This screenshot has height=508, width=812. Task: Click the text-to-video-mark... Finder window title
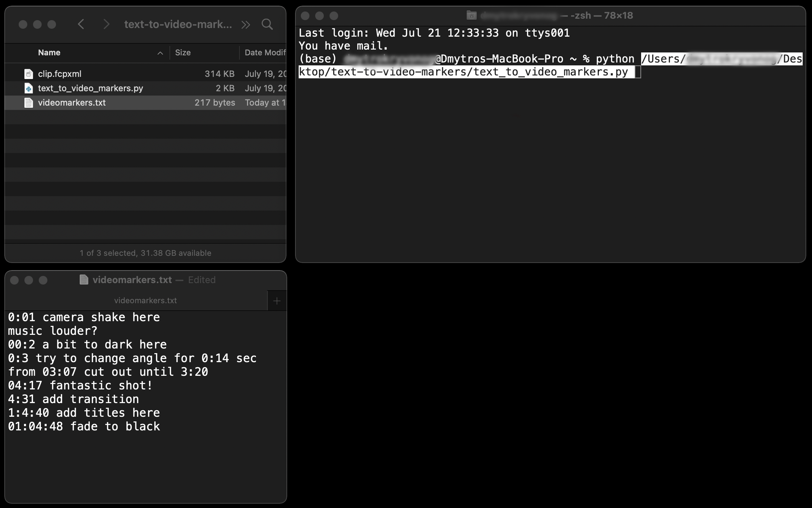click(x=178, y=24)
